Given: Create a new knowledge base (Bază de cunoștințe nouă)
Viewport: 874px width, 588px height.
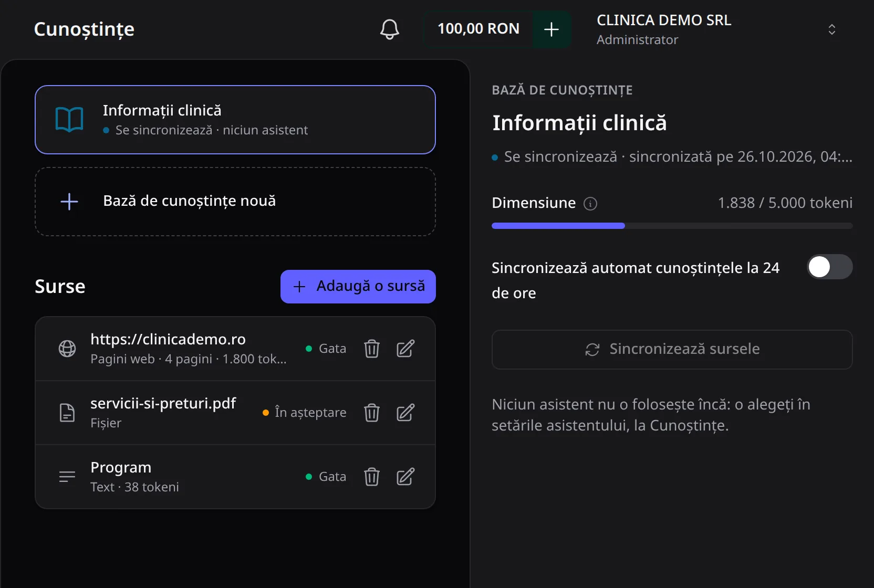Looking at the screenshot, I should (x=235, y=202).
